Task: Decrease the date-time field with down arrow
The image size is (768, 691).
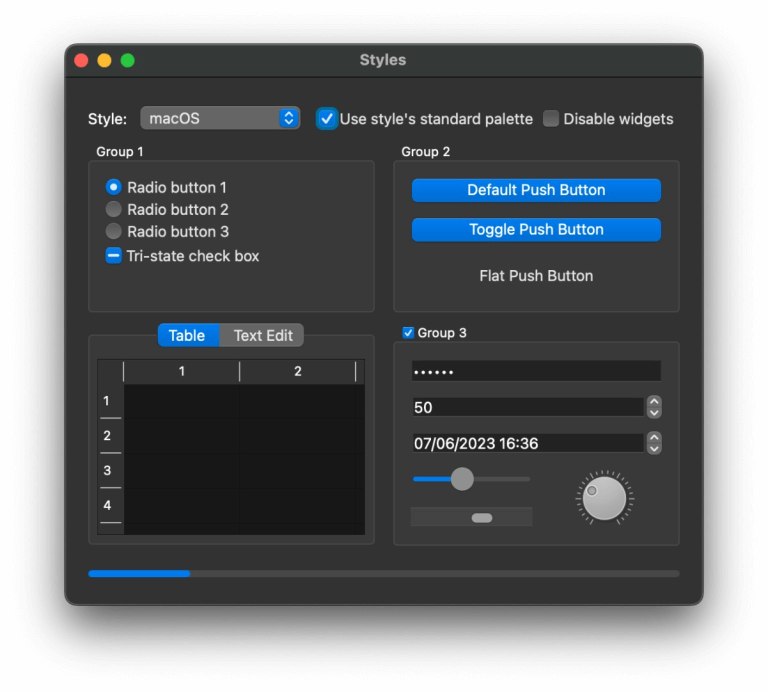Action: point(654,449)
